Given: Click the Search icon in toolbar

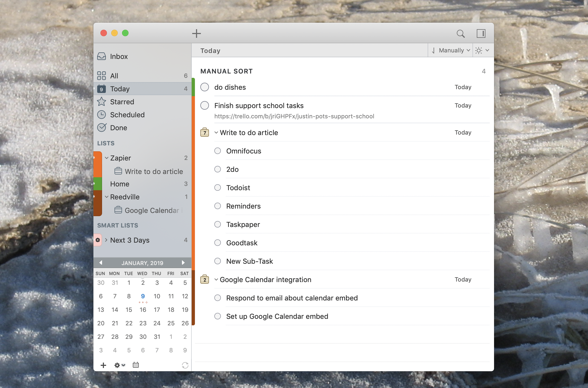Looking at the screenshot, I should point(460,33).
